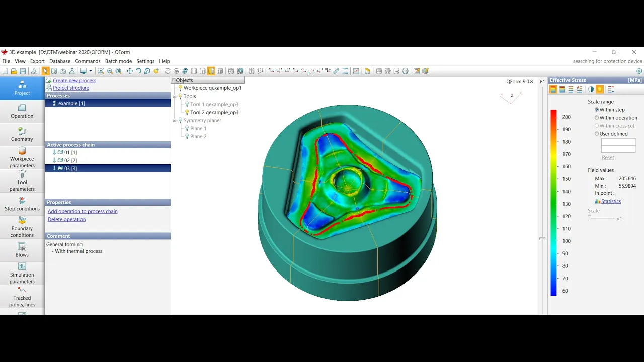Open the legend options icon with arrows
644x362 pixels.
[x=611, y=89]
